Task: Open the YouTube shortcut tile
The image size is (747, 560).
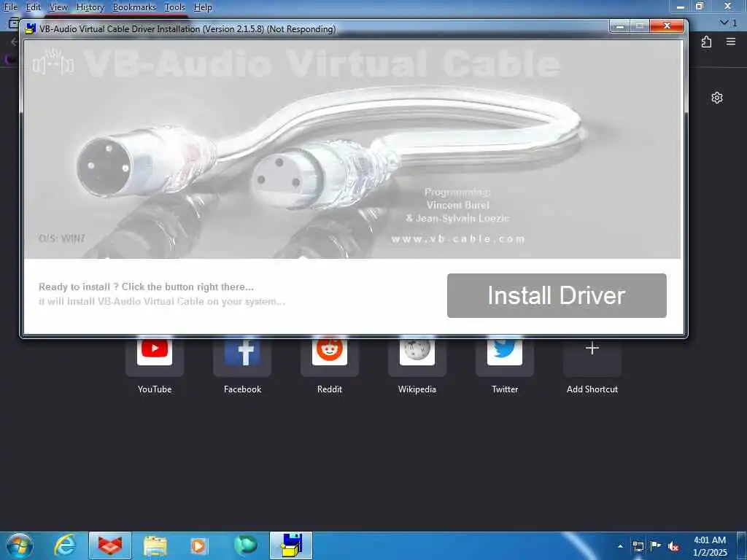Action: click(155, 357)
